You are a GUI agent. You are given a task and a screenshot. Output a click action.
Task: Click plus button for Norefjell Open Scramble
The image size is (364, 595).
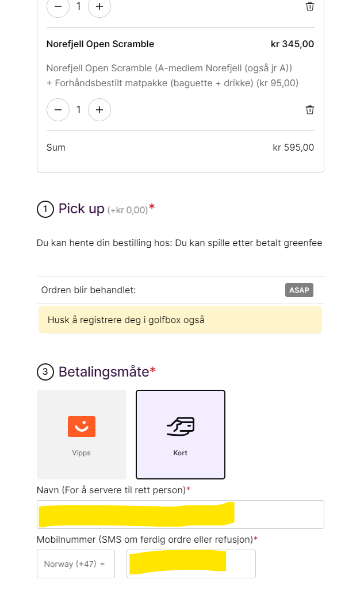pos(99,110)
